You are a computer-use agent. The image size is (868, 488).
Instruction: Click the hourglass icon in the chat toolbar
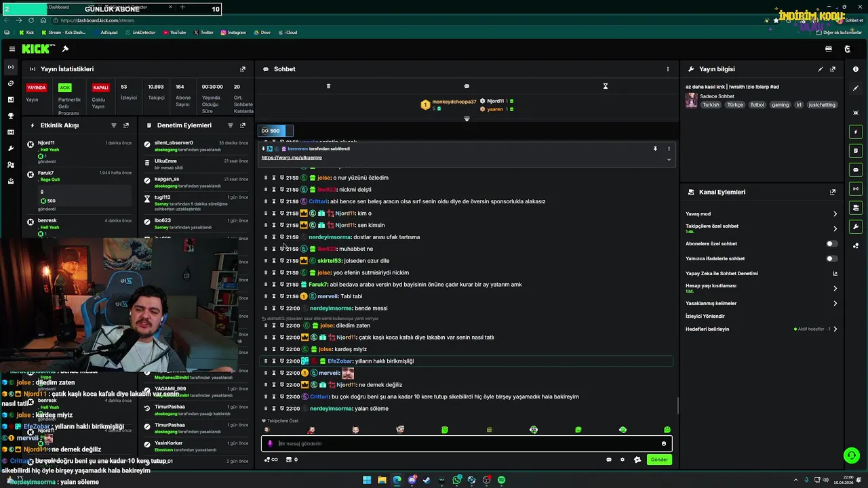coord(606,86)
